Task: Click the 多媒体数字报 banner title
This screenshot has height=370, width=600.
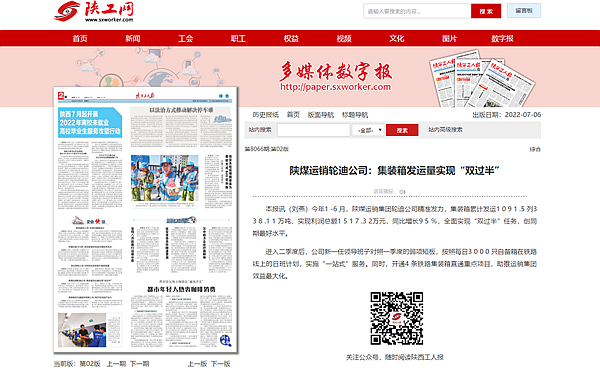Action: (x=336, y=71)
